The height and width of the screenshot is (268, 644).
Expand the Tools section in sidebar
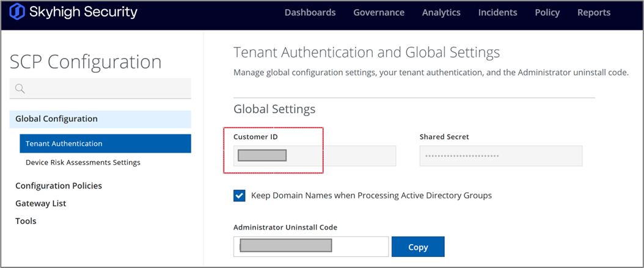[26, 221]
